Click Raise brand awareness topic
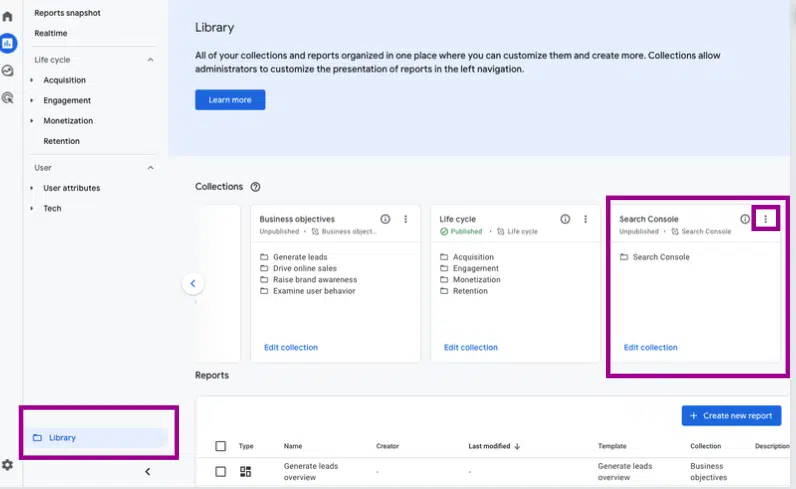 pos(315,279)
